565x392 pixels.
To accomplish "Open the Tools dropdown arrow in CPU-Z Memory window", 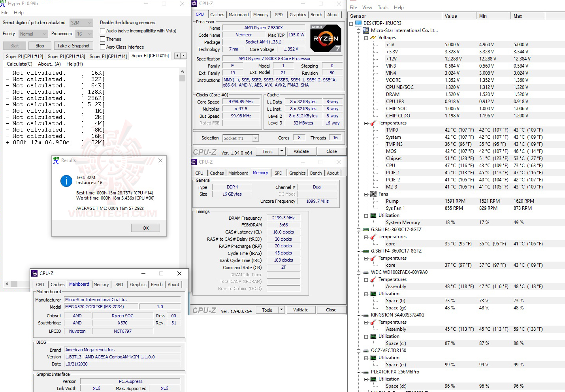I will tap(282, 310).
